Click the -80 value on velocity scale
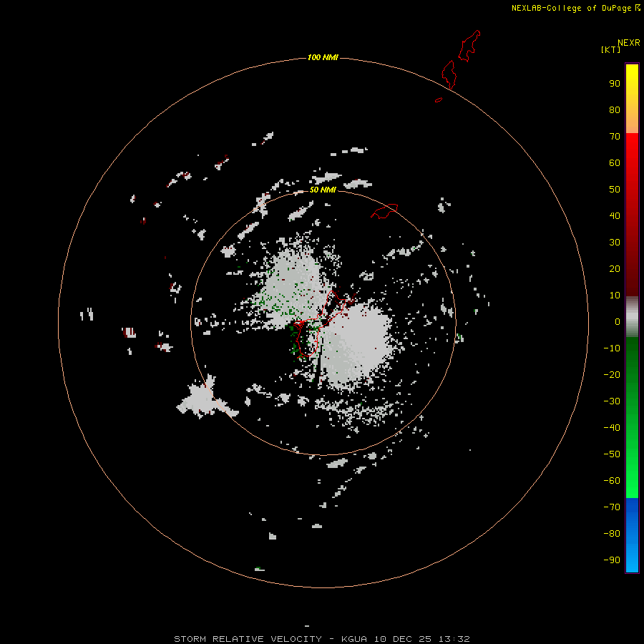 pyautogui.click(x=612, y=534)
